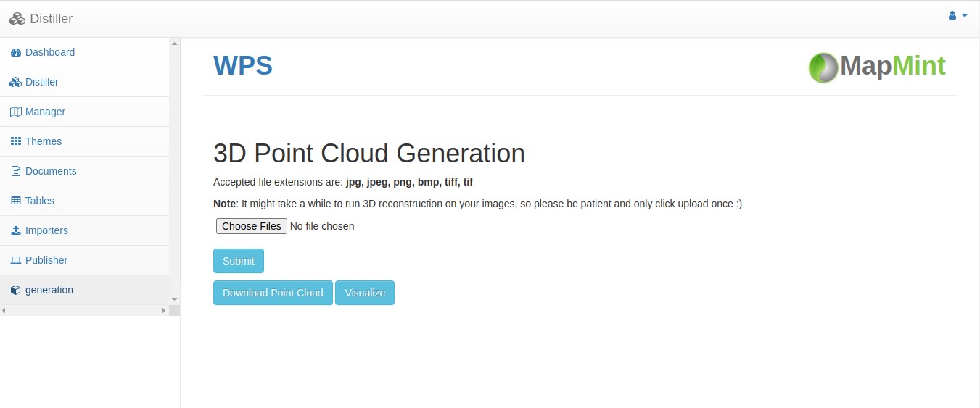
Task: Click the Choose Files button
Action: pos(252,226)
